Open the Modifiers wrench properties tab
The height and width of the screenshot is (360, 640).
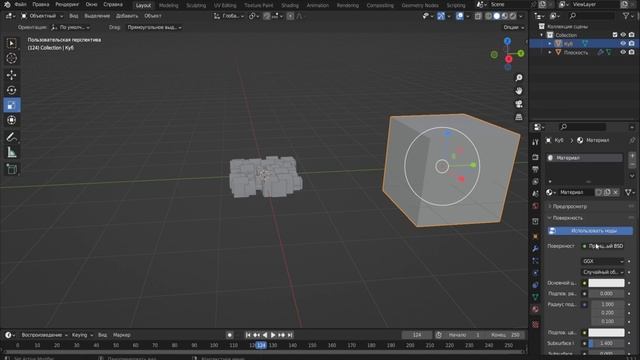click(536, 249)
